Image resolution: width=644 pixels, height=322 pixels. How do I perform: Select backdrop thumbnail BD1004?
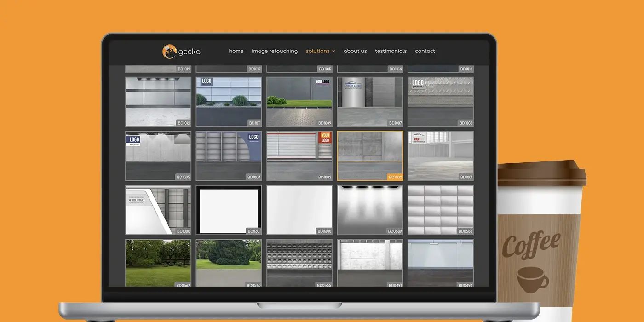229,156
